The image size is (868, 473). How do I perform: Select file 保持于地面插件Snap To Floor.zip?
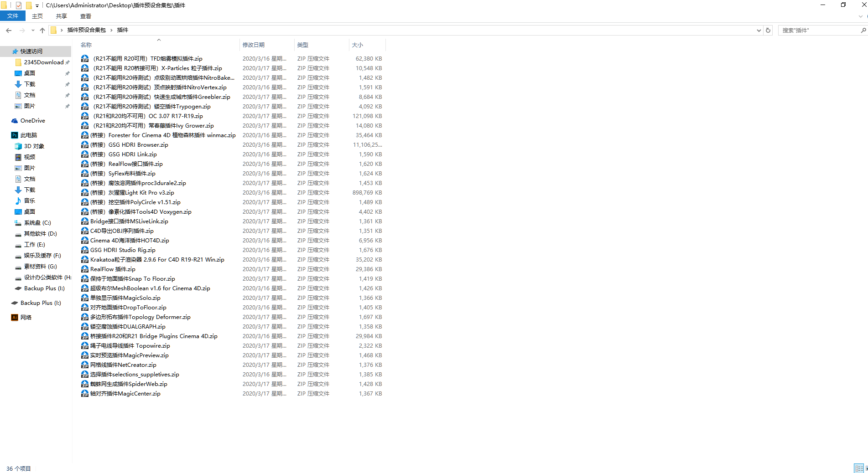coord(133,279)
